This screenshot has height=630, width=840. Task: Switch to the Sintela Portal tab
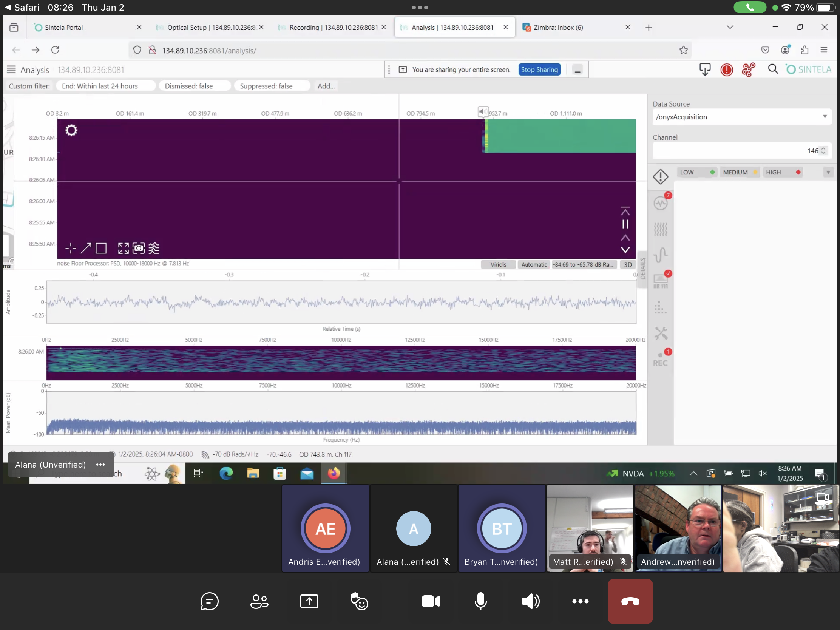(x=87, y=27)
